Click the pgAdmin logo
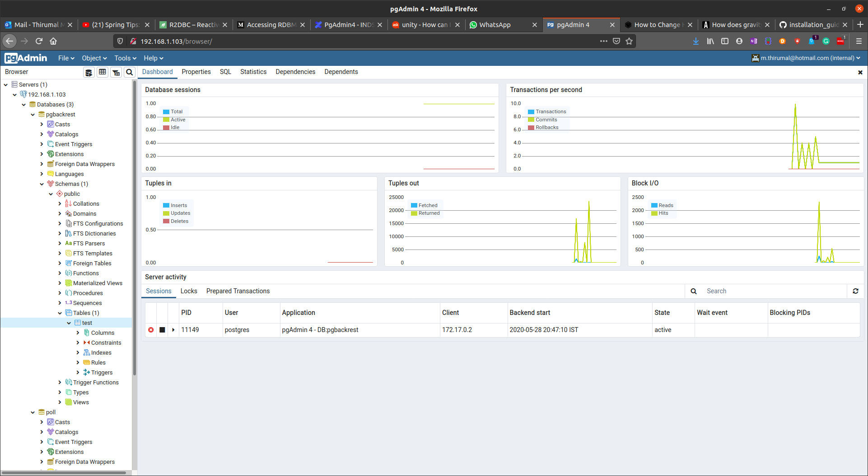Image resolution: width=868 pixels, height=476 pixels. click(x=26, y=58)
